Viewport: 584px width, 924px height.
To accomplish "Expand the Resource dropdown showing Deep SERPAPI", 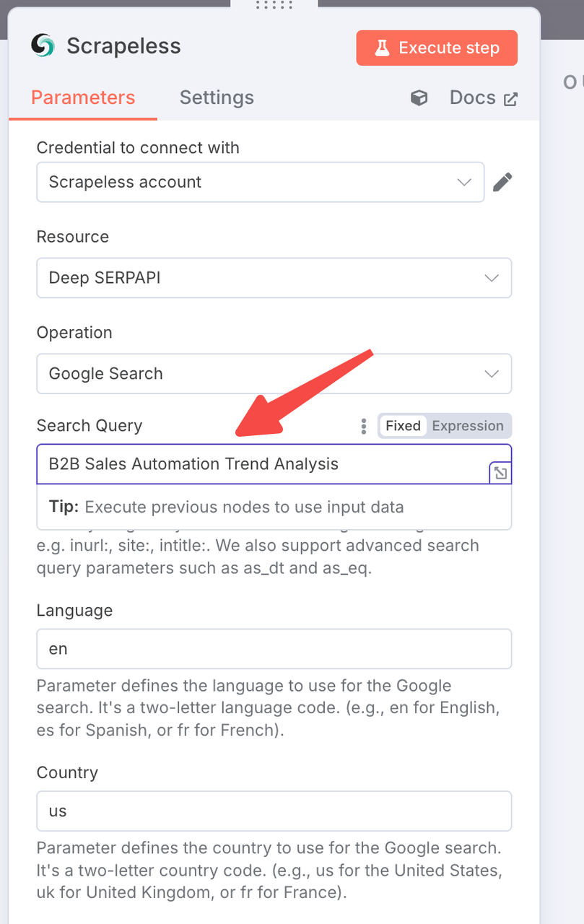I will pos(274,278).
